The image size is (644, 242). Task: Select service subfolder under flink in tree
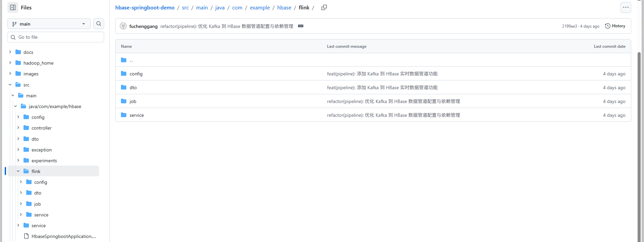[x=41, y=215]
